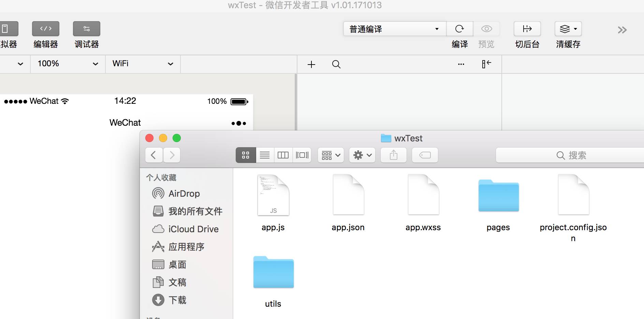Click the Finder share icon

coord(394,155)
